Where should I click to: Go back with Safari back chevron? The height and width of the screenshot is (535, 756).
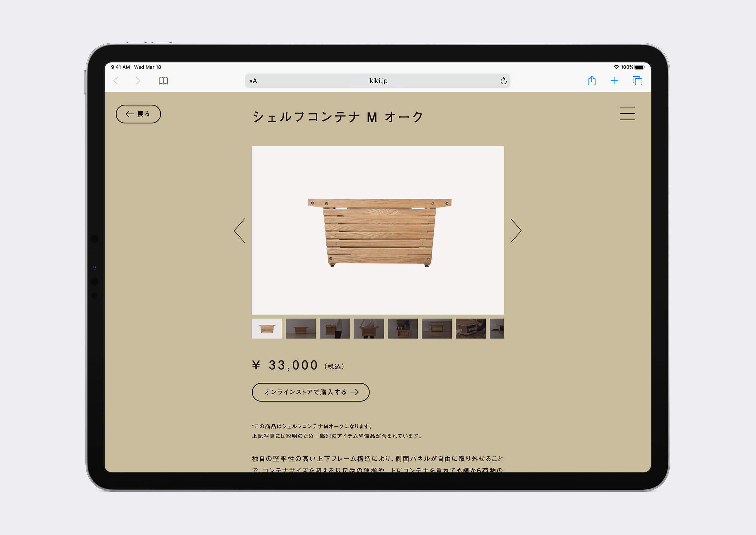coord(116,81)
